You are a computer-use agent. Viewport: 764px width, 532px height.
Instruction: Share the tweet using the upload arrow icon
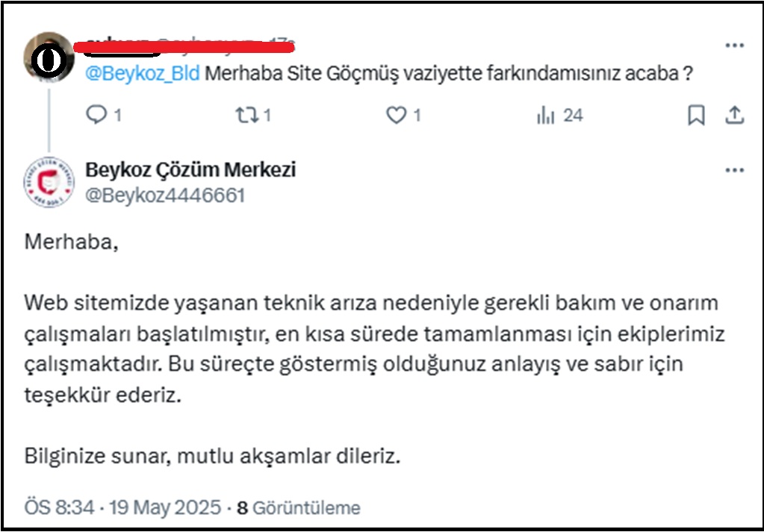(734, 115)
